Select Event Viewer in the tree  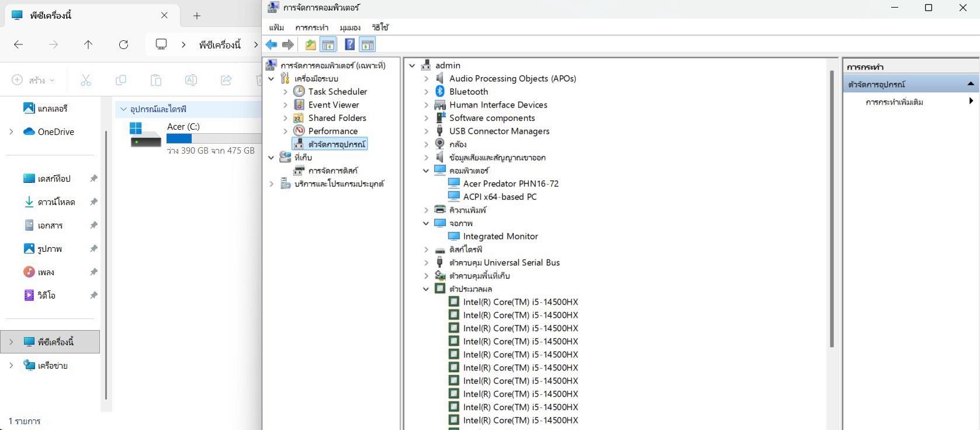pos(333,105)
